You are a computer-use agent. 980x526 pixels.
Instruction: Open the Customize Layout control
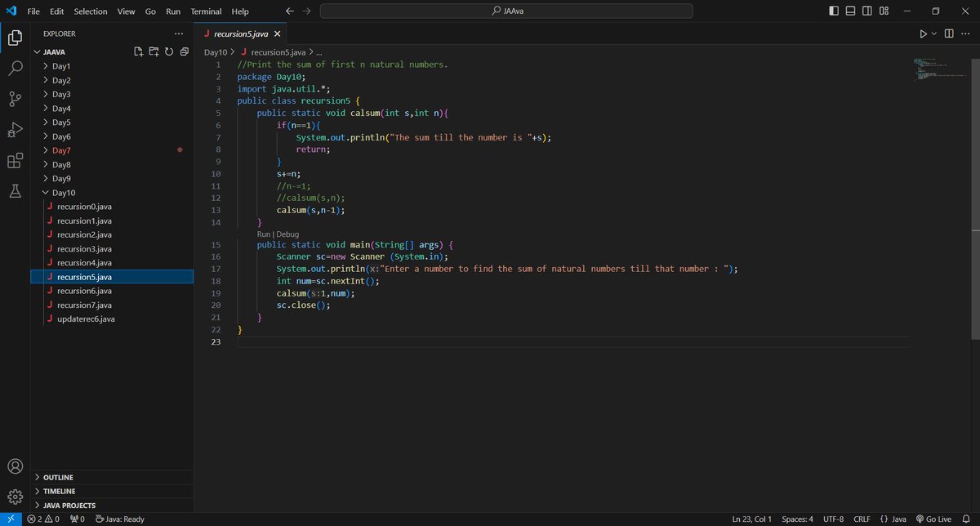pyautogui.click(x=884, y=11)
